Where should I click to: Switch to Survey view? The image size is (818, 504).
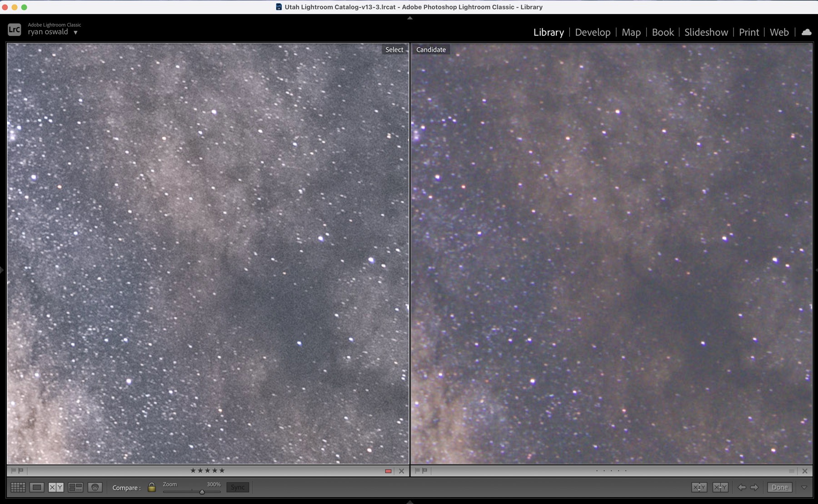click(x=75, y=487)
